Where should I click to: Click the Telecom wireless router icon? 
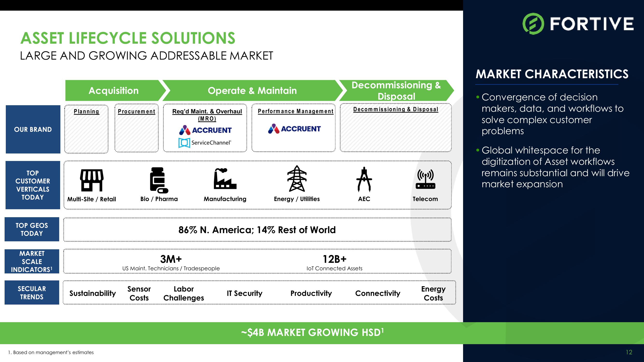coord(425,179)
